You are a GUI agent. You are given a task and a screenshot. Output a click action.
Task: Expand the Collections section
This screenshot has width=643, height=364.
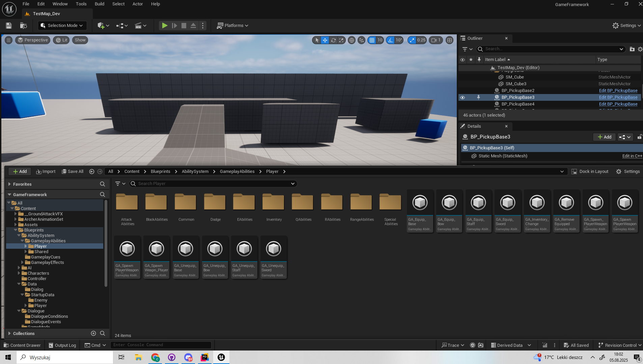9,334
